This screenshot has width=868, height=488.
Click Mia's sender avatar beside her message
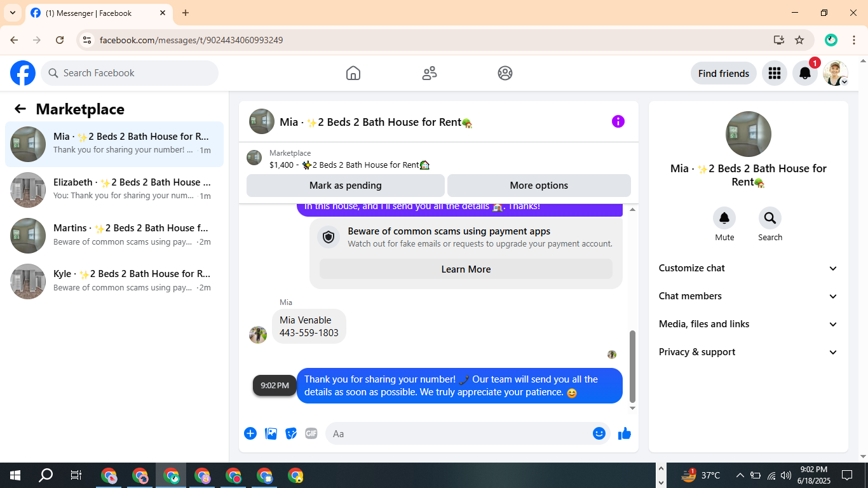pyautogui.click(x=258, y=334)
